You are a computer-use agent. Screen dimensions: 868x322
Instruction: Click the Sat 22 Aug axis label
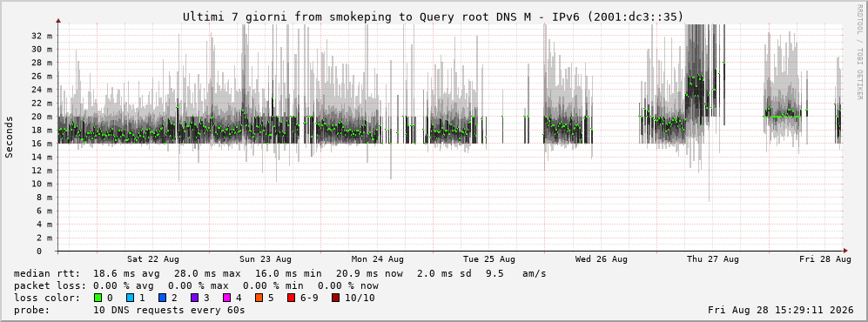(x=152, y=259)
